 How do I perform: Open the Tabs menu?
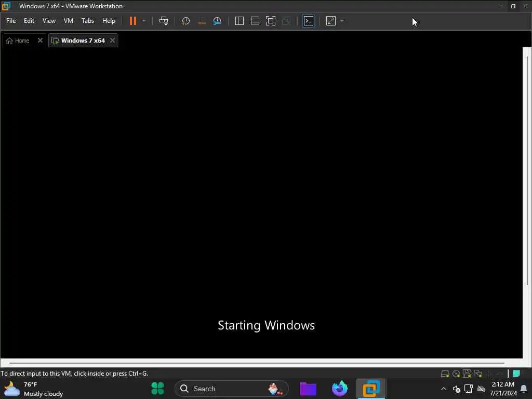click(87, 21)
